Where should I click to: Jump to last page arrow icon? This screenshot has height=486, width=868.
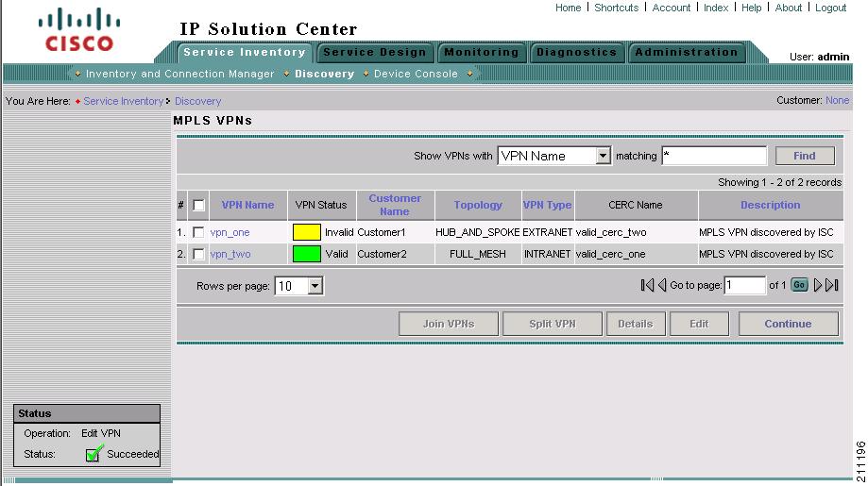click(831, 285)
